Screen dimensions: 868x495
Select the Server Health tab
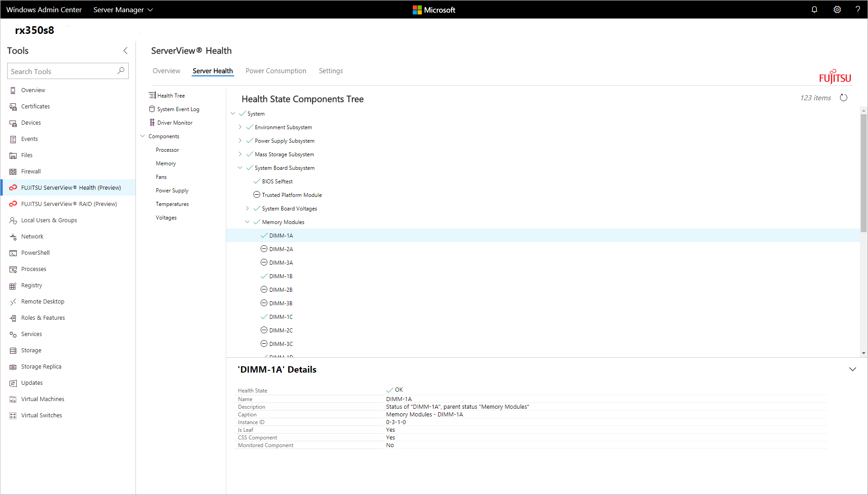pyautogui.click(x=213, y=70)
